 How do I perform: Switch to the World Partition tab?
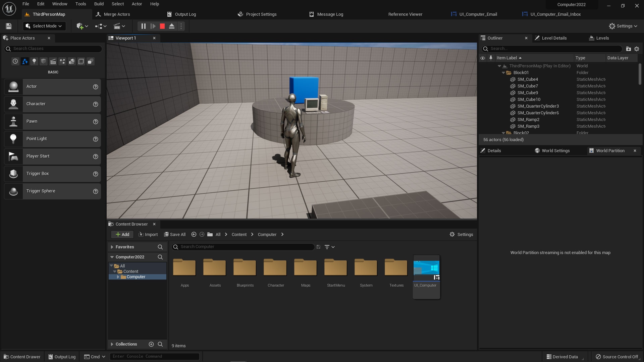coord(610,150)
